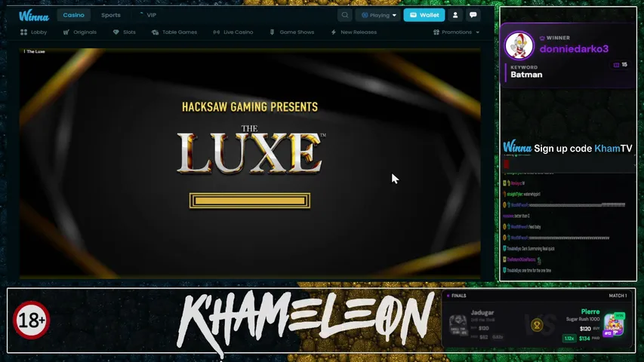
Task: Click the 18+ age restriction badge
Action: (x=31, y=320)
